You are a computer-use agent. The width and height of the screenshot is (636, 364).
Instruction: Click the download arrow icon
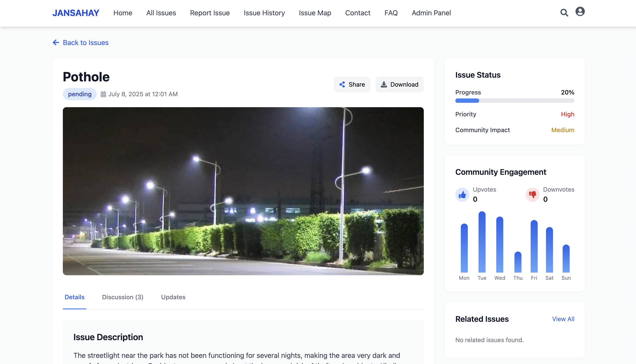tap(384, 84)
